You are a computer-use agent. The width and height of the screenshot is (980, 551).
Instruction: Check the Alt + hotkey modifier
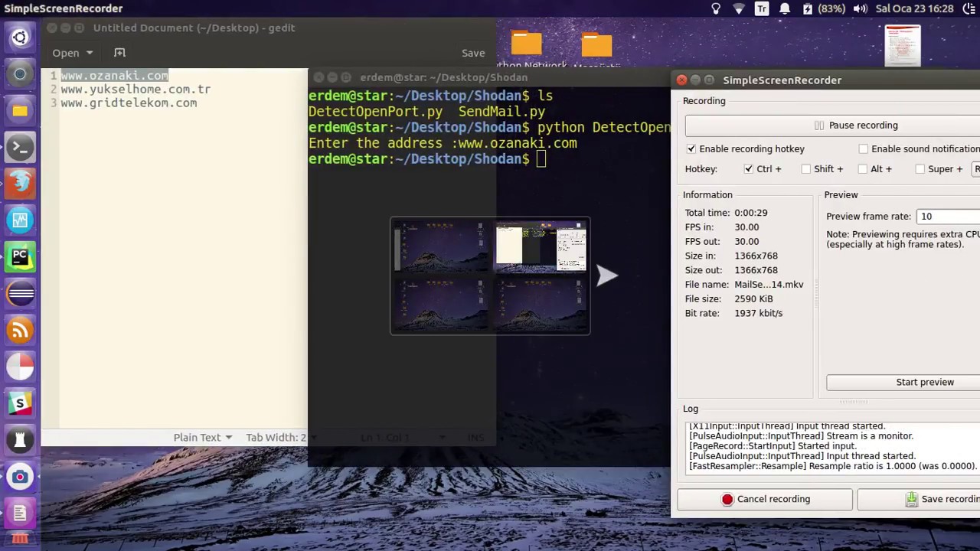click(x=863, y=168)
